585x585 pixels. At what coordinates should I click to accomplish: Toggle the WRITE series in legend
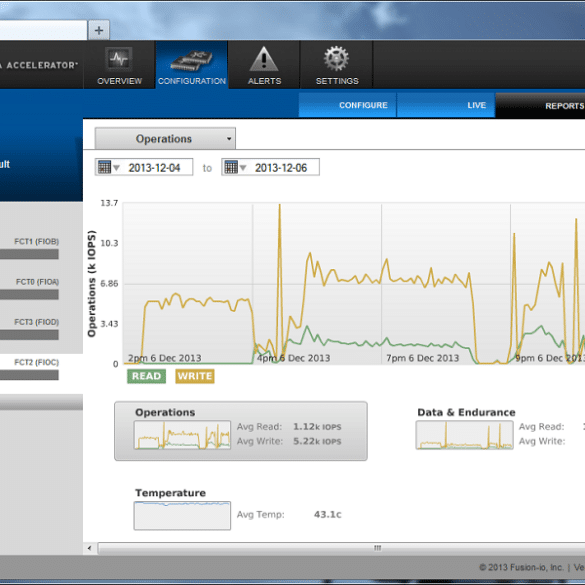pyautogui.click(x=195, y=376)
